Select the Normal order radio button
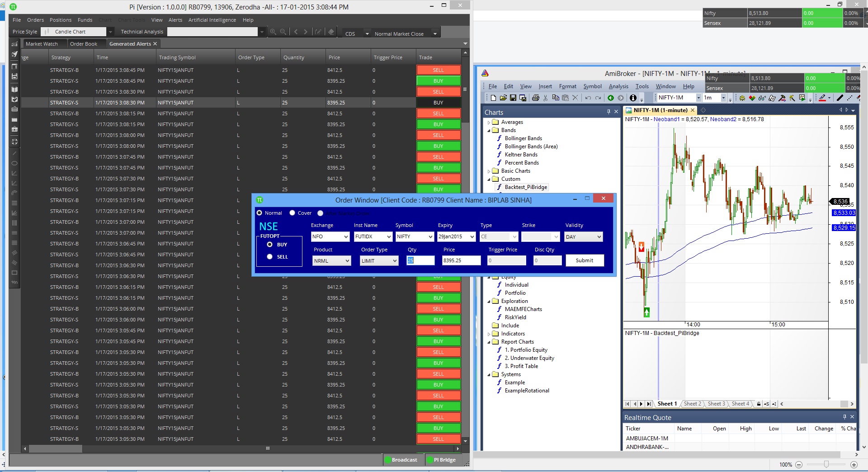This screenshot has width=868, height=472. coord(259,213)
